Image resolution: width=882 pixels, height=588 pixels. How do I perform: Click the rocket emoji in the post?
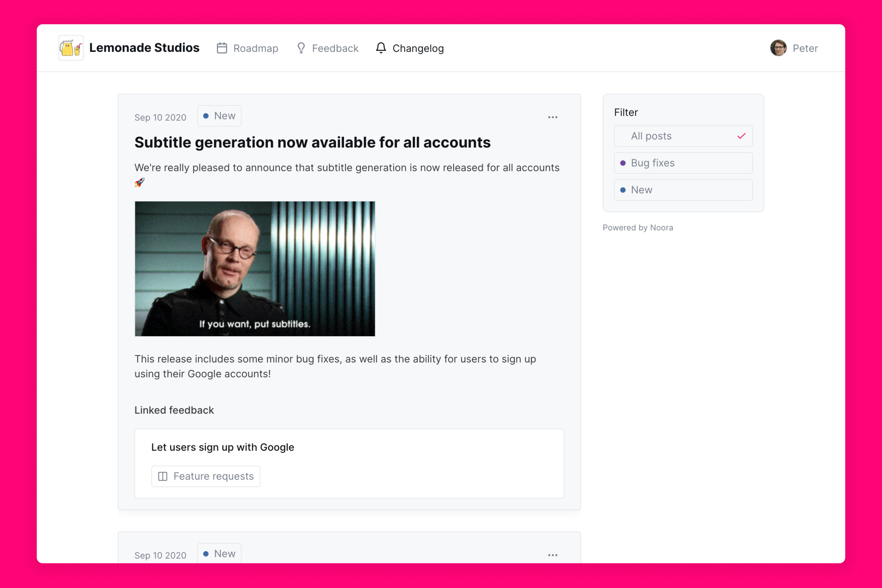[140, 183]
